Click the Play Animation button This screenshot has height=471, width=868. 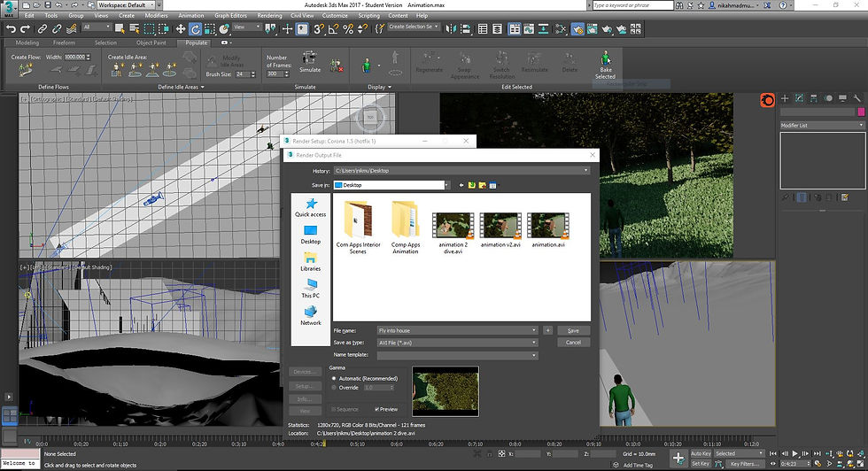point(795,454)
